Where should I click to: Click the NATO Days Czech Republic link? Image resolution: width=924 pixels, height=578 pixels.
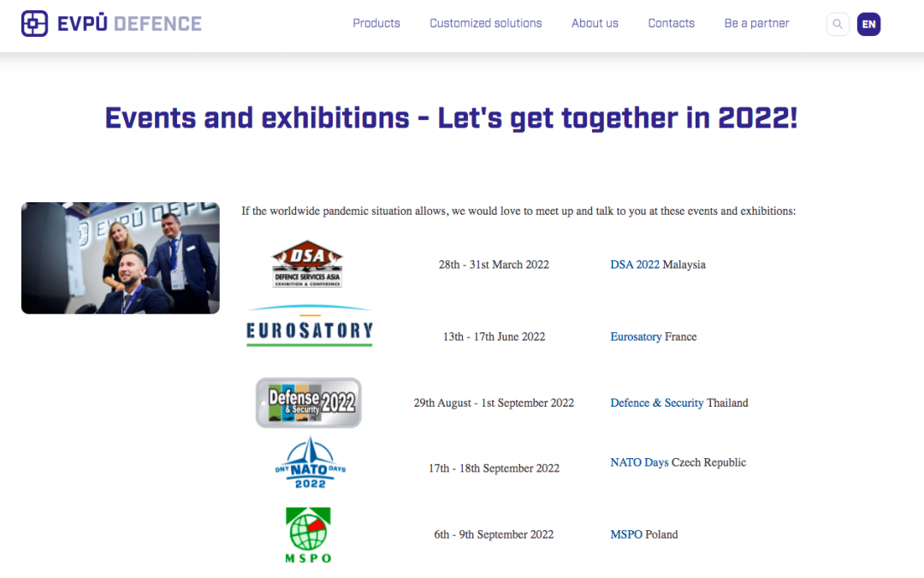click(638, 462)
